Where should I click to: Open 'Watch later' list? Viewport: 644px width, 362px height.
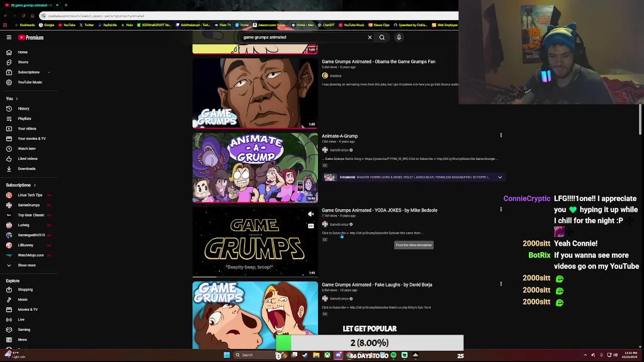(x=27, y=149)
